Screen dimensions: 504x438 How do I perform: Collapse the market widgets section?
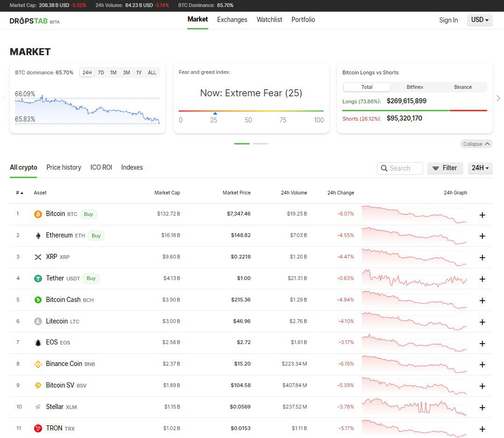pyautogui.click(x=476, y=144)
